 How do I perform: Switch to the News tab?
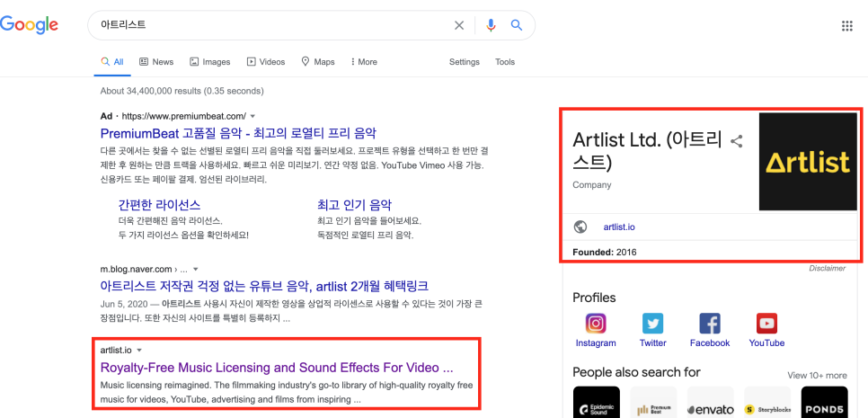[x=156, y=62]
